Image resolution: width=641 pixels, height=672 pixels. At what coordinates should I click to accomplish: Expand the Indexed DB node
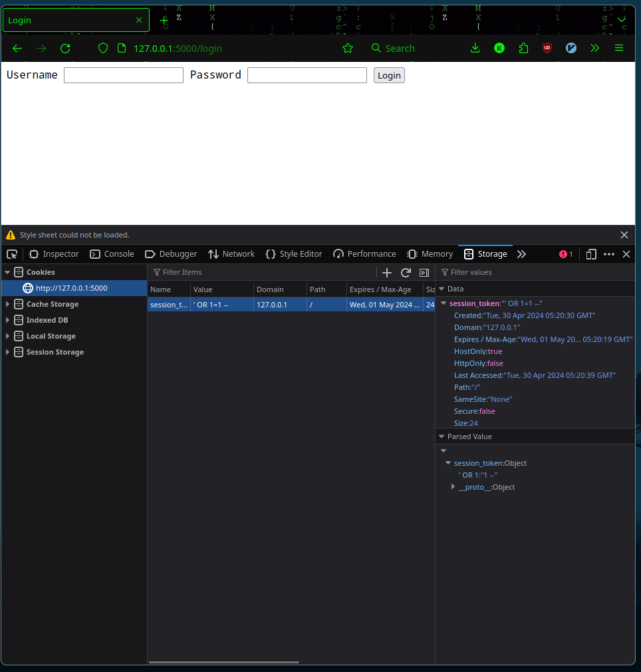7,320
